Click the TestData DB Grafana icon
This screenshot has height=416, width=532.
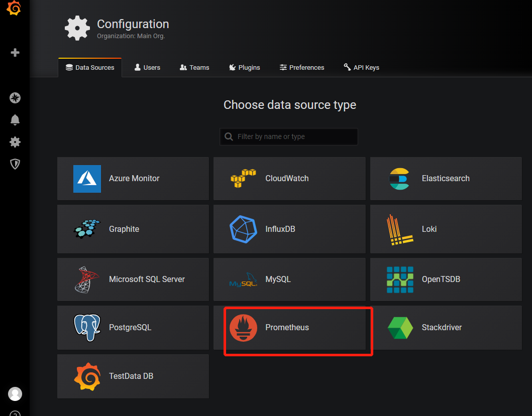coord(87,377)
